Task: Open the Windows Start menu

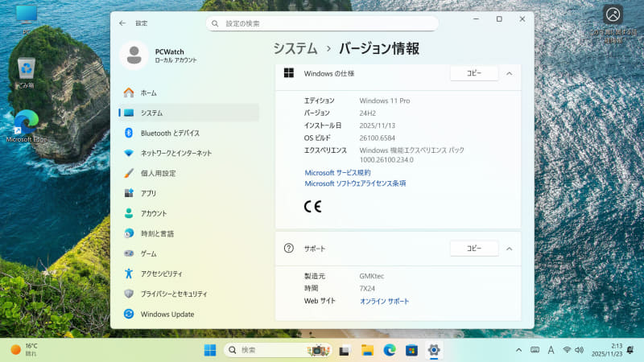Action: (210, 350)
